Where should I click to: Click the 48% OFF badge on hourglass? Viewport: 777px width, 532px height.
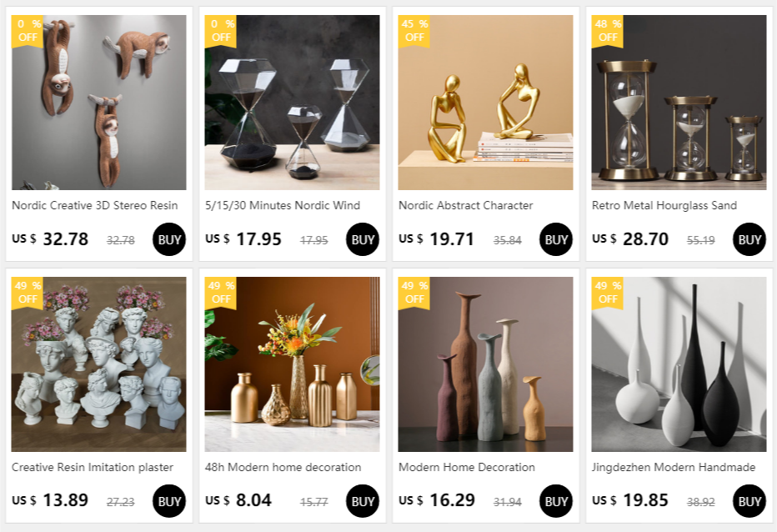point(608,31)
